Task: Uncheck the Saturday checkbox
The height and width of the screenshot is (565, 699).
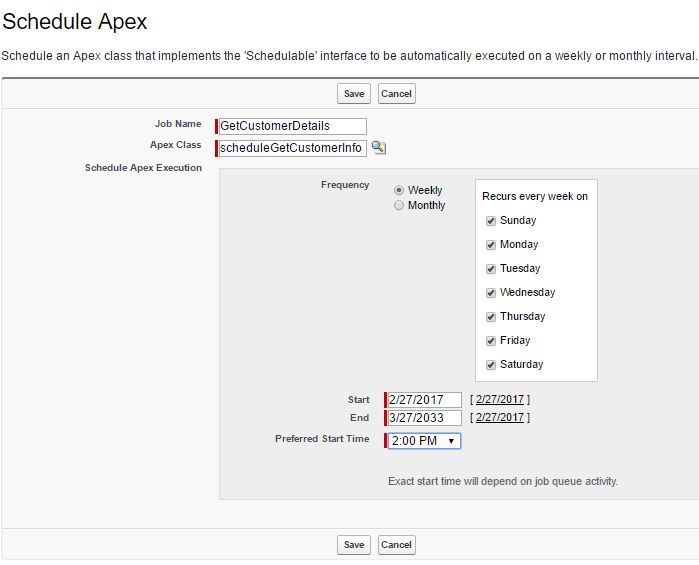Action: pos(491,365)
